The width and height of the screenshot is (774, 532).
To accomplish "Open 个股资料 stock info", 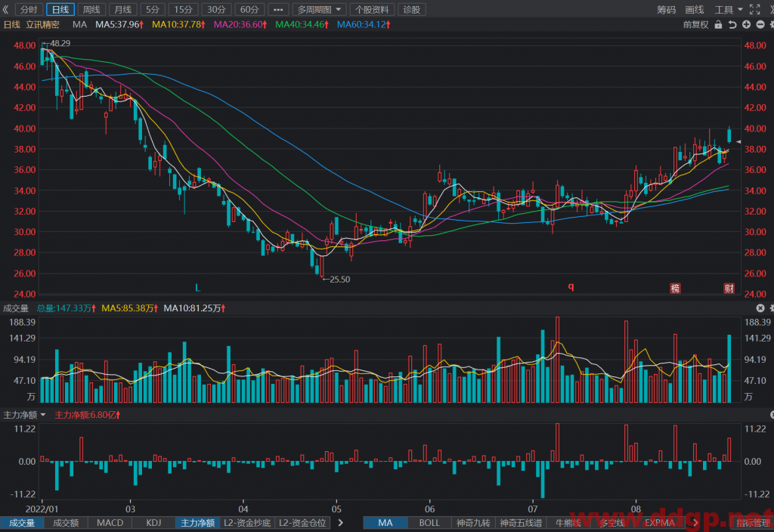I will point(372,9).
